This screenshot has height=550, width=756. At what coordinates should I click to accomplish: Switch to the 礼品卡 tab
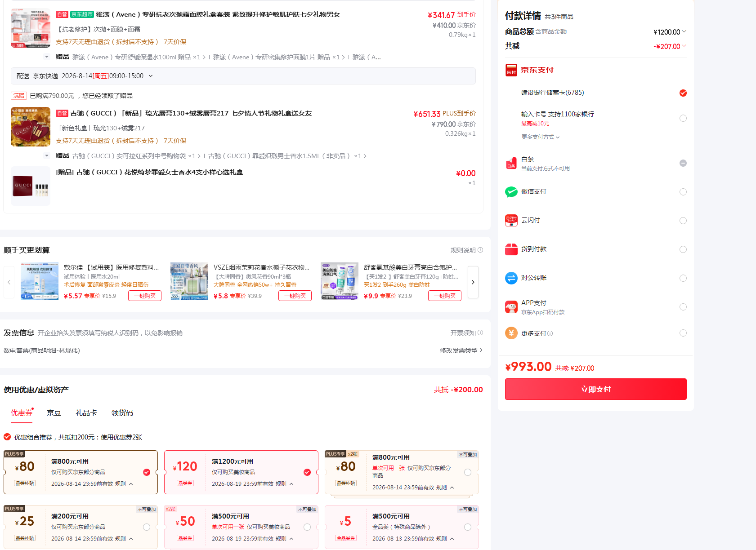pos(86,412)
